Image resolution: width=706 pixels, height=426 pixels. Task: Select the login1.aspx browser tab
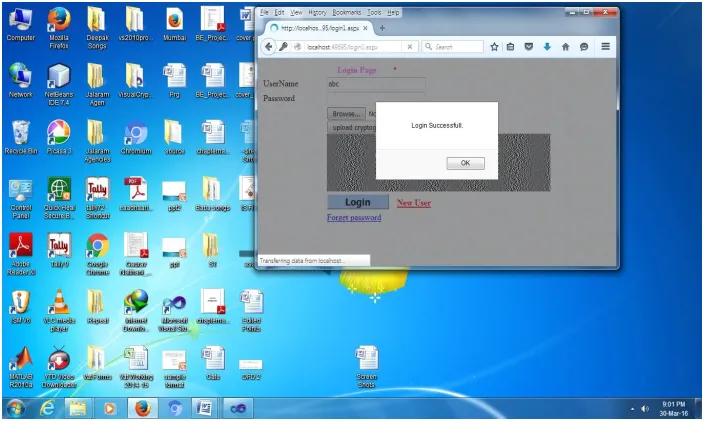319,28
